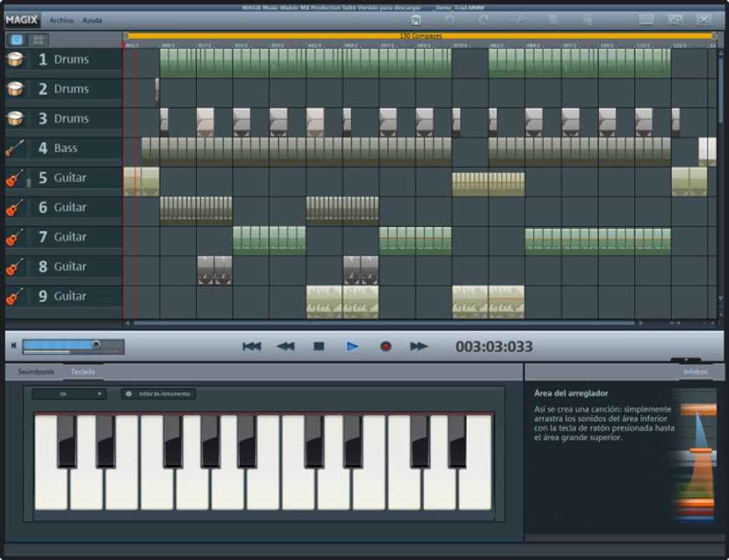Click the fast-forward transport button

point(419,346)
